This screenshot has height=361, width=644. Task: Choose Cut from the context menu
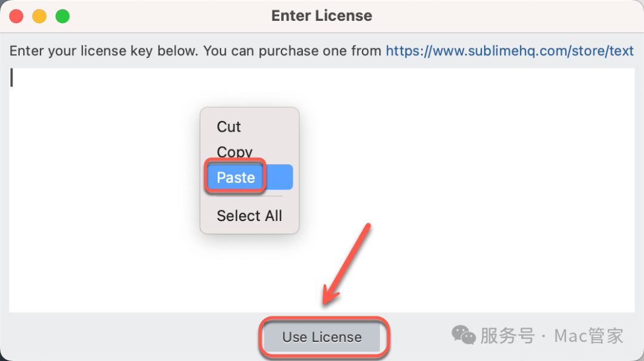click(x=229, y=127)
